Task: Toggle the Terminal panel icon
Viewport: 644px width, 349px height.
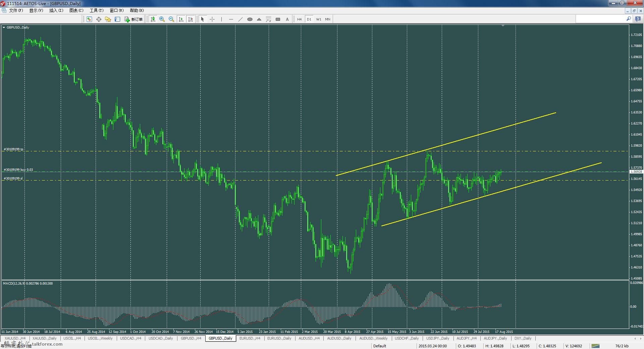Action: (117, 19)
